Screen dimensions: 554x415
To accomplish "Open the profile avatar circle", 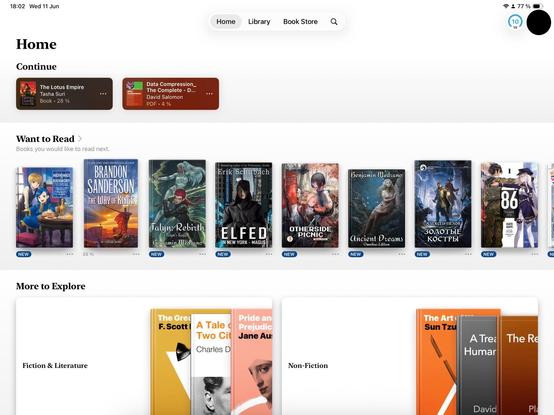I will click(538, 22).
